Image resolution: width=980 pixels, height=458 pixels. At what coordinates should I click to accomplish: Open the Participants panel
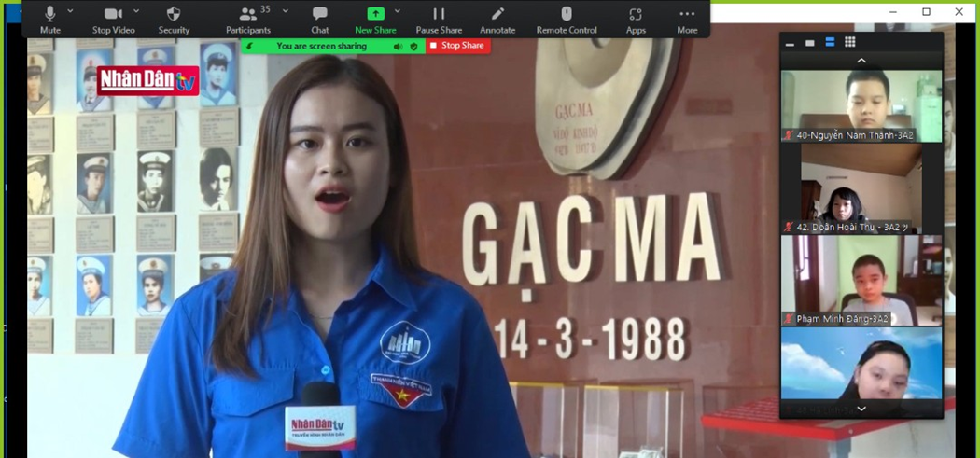click(x=248, y=20)
